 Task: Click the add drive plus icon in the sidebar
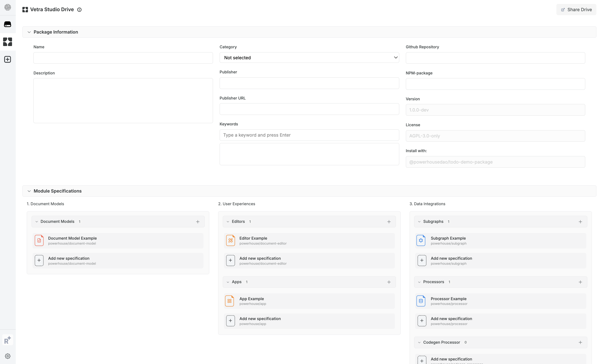click(7, 59)
